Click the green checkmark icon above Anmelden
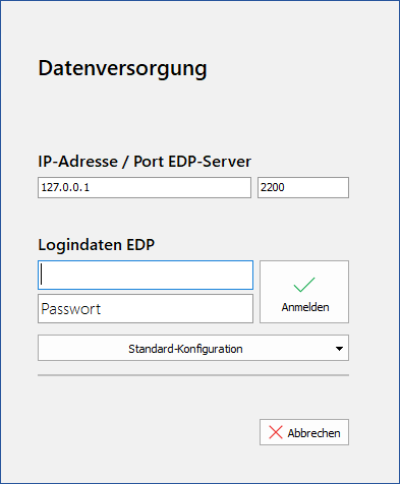400x484 pixels. click(304, 285)
